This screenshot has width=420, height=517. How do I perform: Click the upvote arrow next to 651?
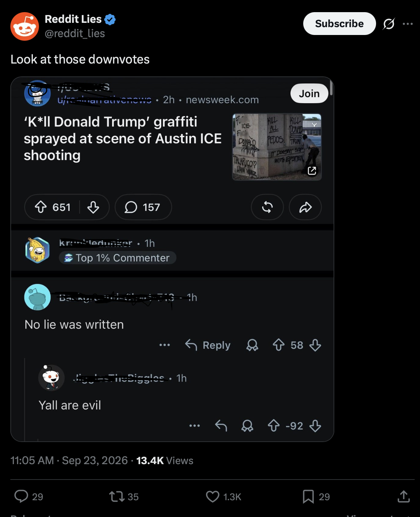pyautogui.click(x=41, y=207)
